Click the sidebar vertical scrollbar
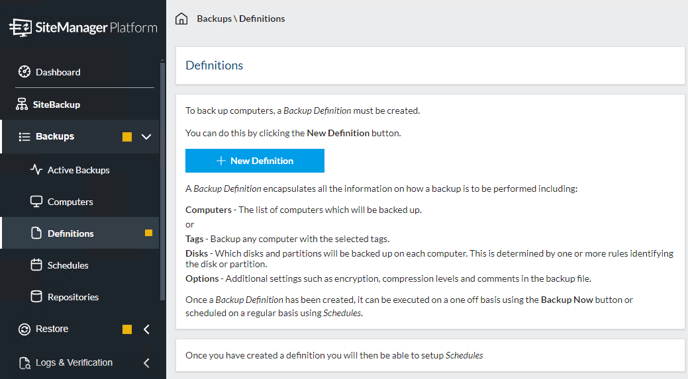This screenshot has height=379, width=688. click(162, 180)
